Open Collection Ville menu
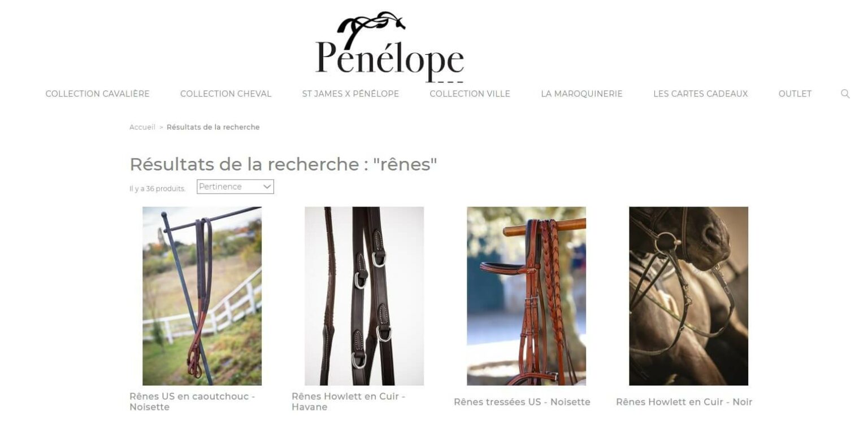Viewport: 868px width, 442px height. [x=470, y=94]
